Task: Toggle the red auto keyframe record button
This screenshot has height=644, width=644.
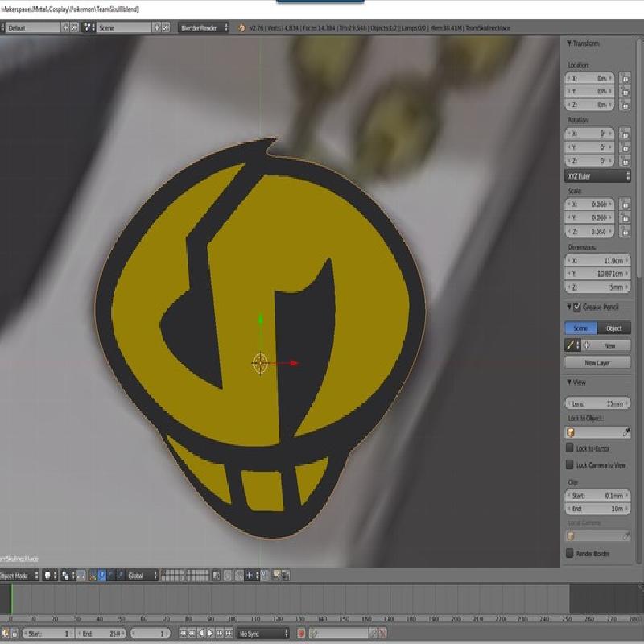Action: [x=301, y=634]
